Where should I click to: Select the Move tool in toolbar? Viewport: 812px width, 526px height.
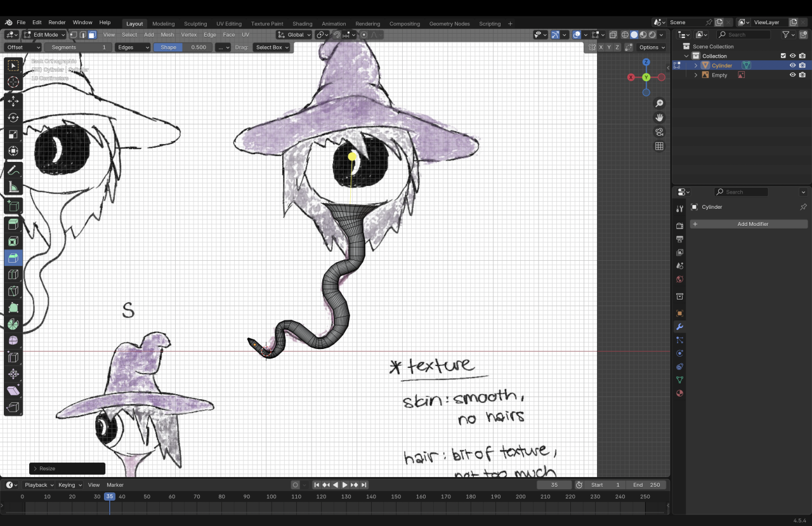13,101
